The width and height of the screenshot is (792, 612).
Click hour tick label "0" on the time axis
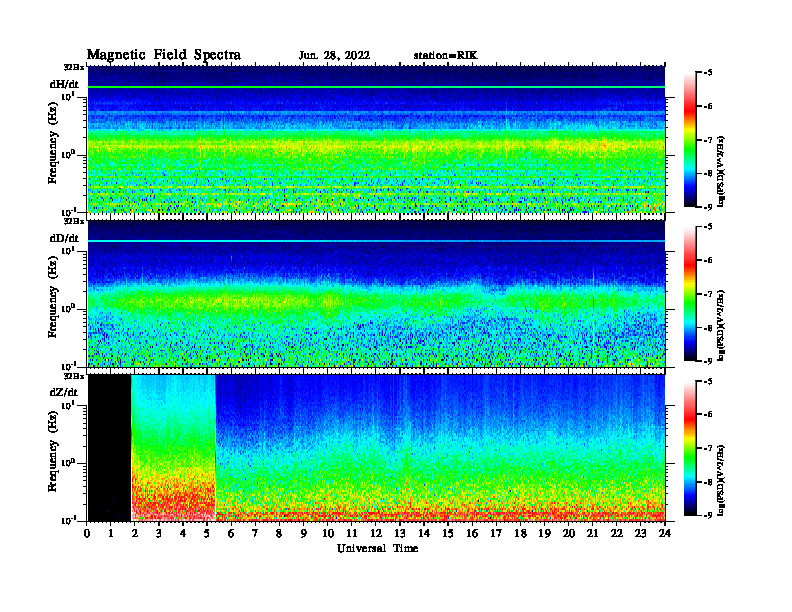pos(88,534)
